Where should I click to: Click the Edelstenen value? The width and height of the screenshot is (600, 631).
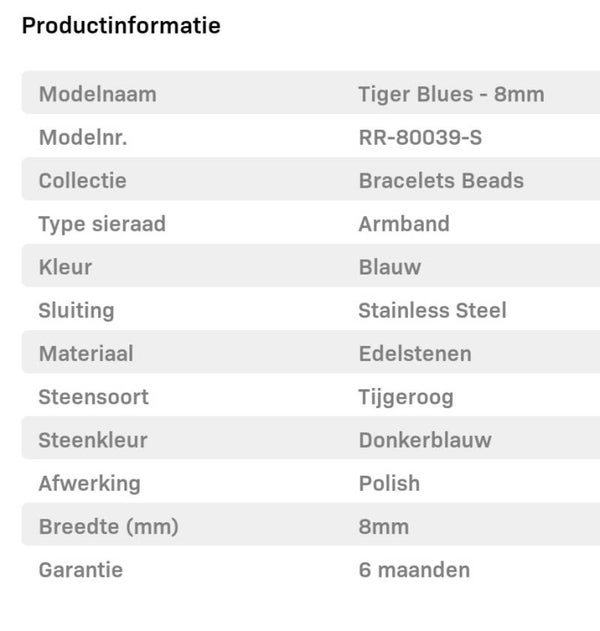pos(415,353)
